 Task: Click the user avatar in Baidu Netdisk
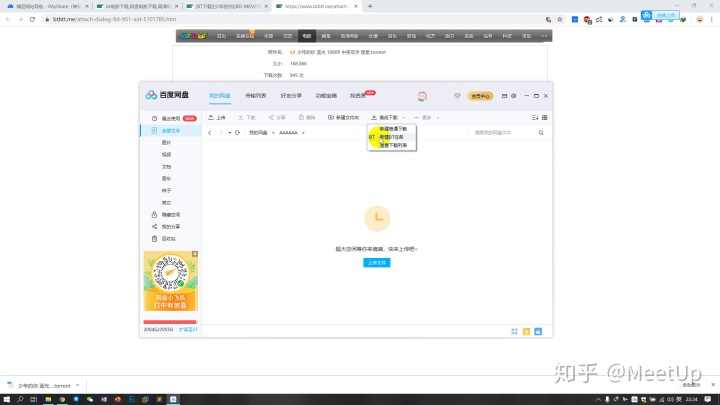pos(422,96)
